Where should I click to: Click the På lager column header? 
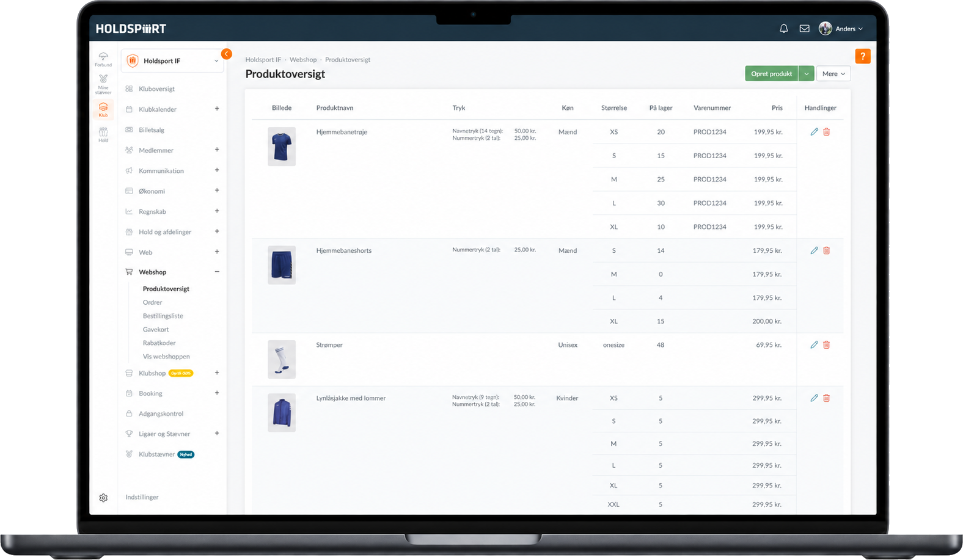pyautogui.click(x=661, y=108)
